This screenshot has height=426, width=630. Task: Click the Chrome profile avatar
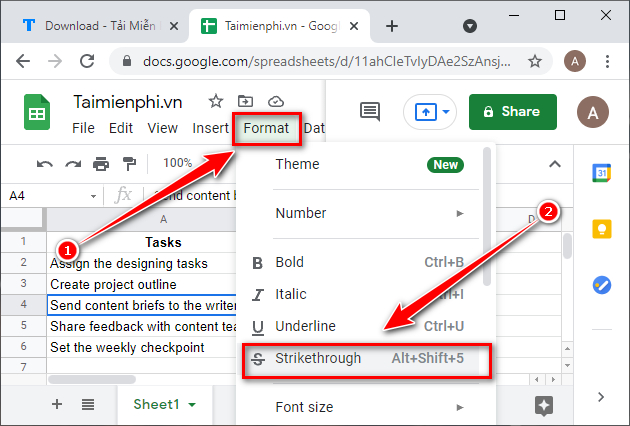click(575, 61)
